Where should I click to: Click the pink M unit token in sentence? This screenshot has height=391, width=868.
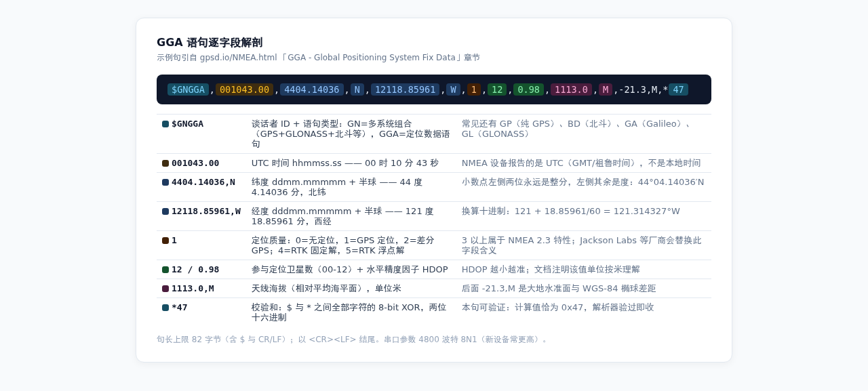606,89
